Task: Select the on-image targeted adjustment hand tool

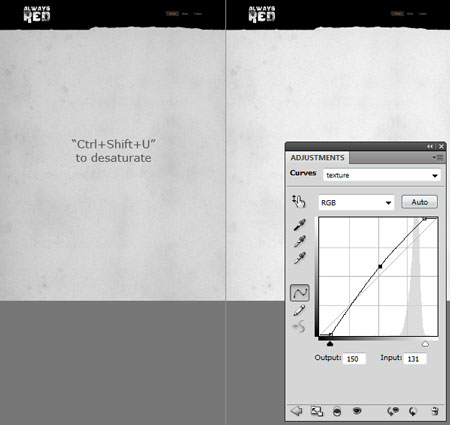Action: [299, 202]
